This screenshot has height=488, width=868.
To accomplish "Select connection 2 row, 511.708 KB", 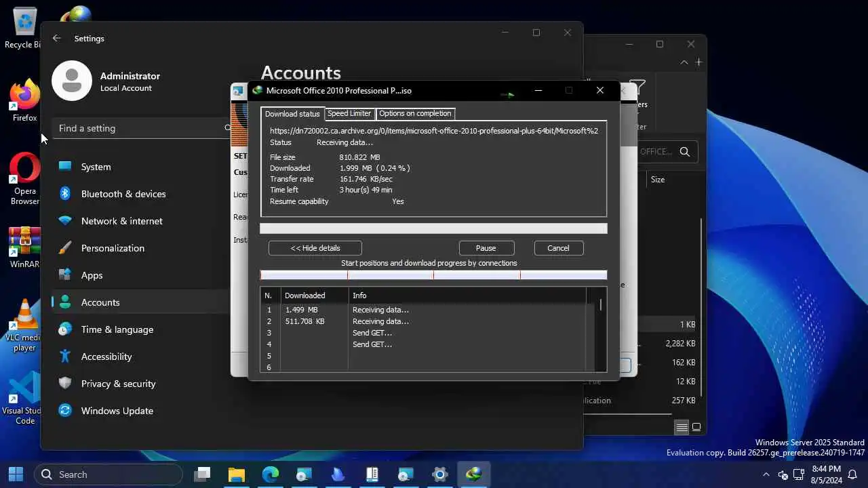I will pos(427,321).
